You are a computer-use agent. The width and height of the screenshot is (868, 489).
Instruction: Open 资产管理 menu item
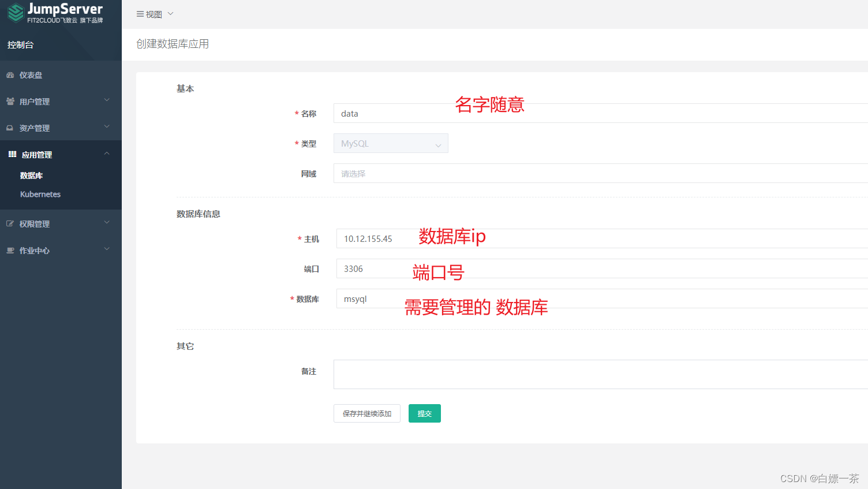[35, 128]
